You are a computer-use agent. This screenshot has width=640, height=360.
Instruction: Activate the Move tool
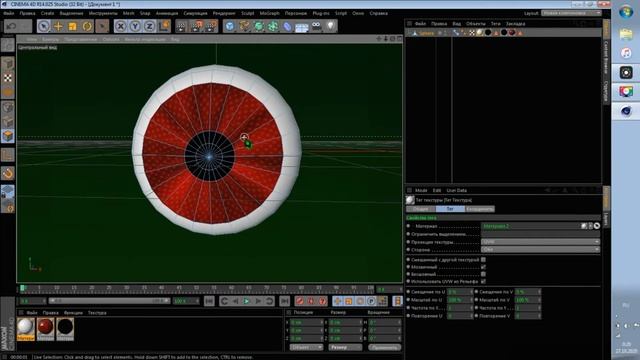pos(58,26)
